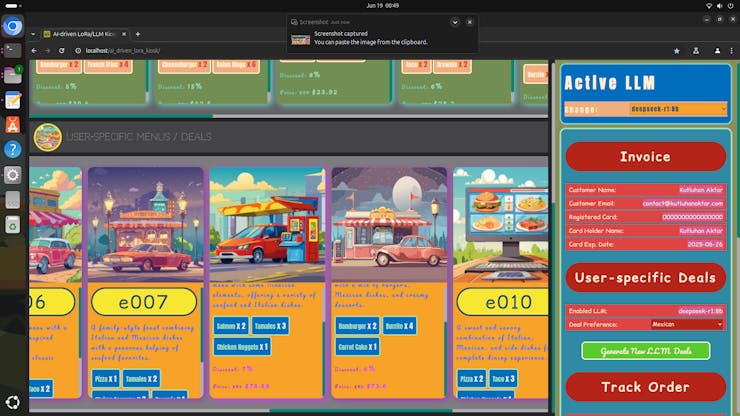Screen dimensions: 740x416
Task: Click the Chicken Nuggets X 1 tag
Action: (242, 347)
